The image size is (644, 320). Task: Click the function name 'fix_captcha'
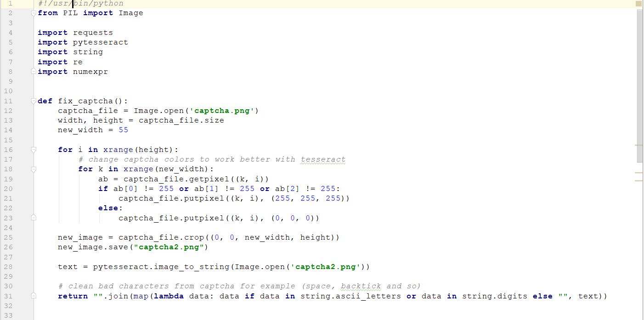85,101
